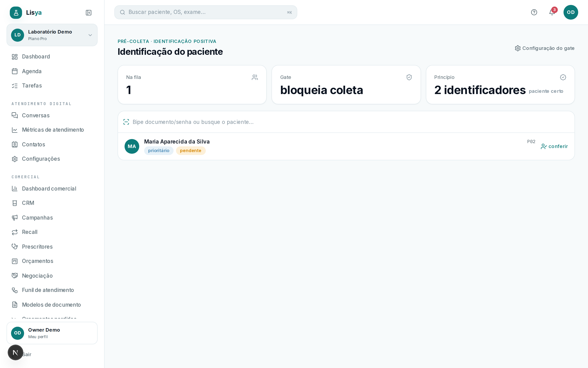Click the Dashboard comercial bar chart icon

click(14, 189)
